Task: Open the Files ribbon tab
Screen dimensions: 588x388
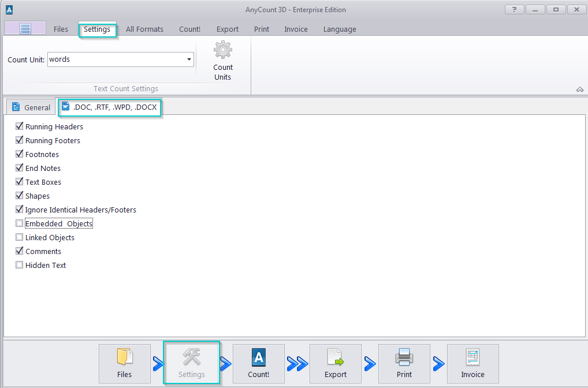Action: coord(61,29)
